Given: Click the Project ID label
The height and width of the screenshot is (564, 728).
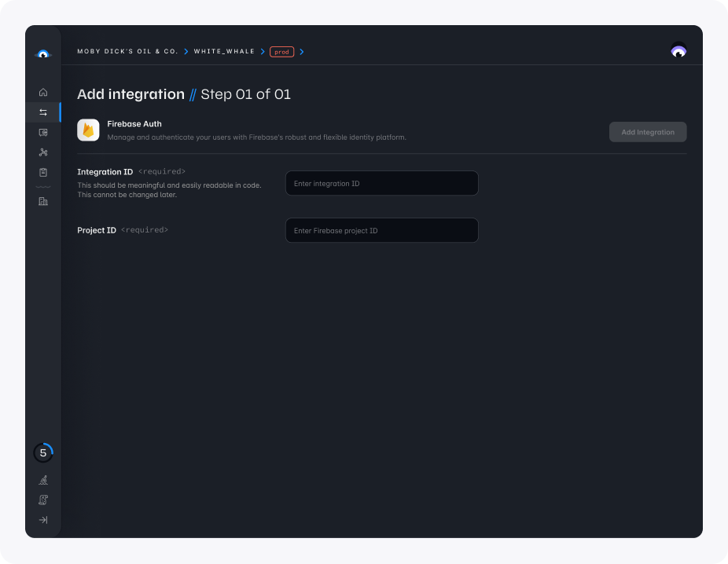Looking at the screenshot, I should click(97, 230).
